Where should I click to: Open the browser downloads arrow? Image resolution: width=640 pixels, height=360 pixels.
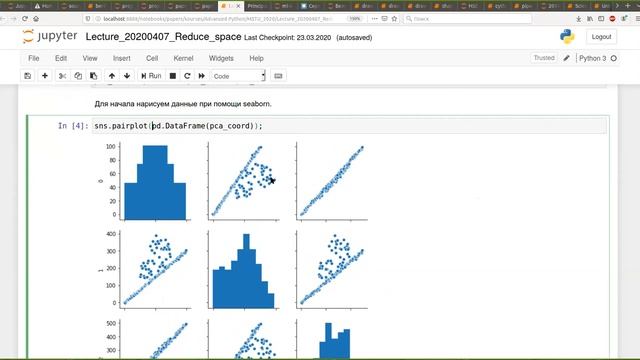(578, 19)
